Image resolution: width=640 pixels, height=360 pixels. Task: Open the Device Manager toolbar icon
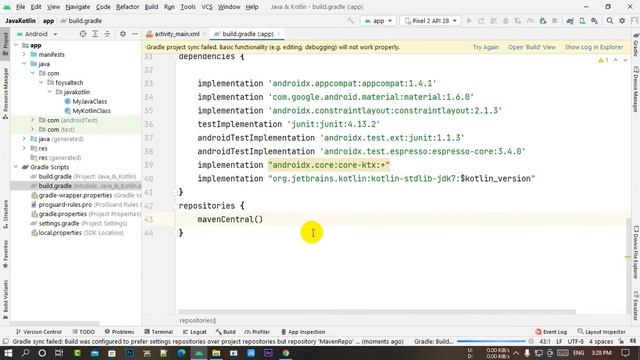coord(582,21)
